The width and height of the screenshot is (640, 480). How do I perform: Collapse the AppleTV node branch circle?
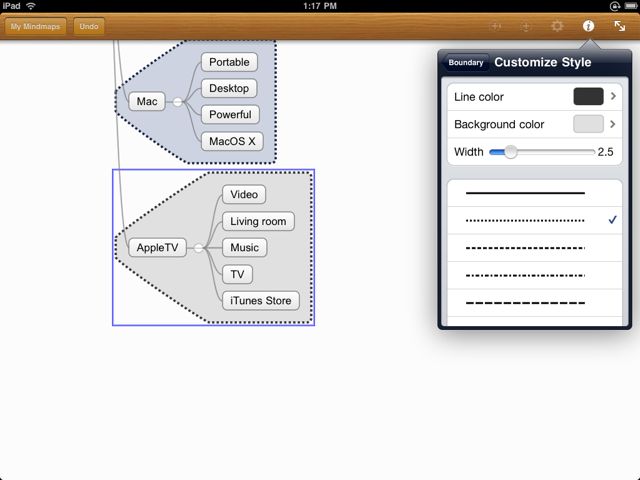(x=198, y=248)
